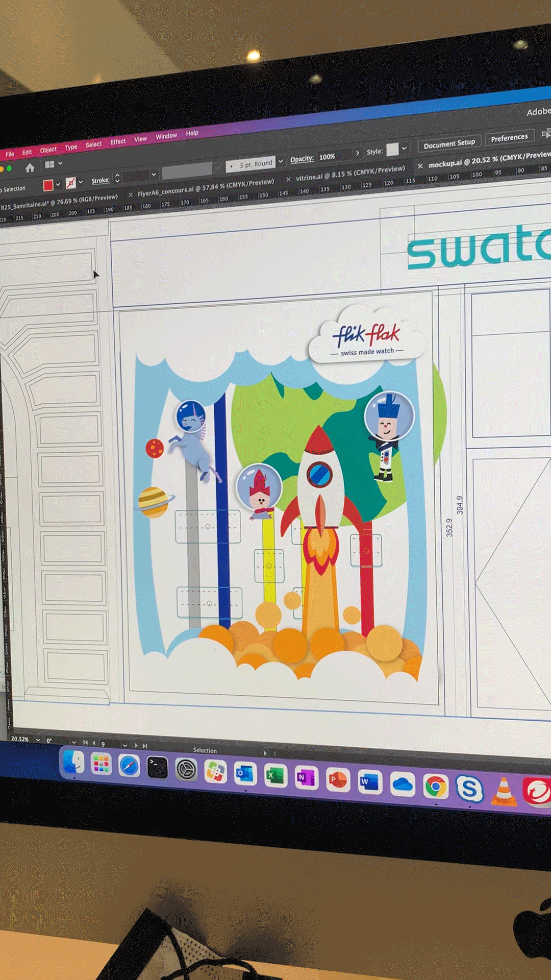Open the Object menu
551x980 pixels.
48,150
